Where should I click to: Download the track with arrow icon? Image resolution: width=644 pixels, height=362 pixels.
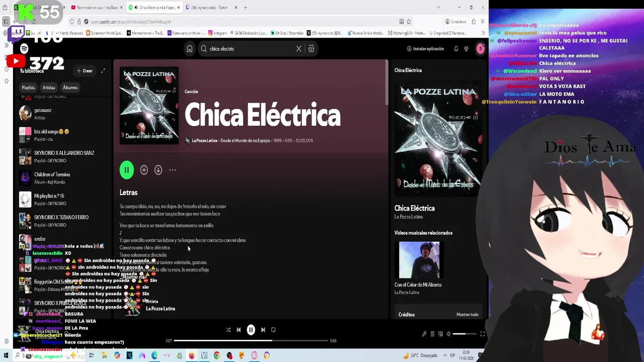point(158,170)
